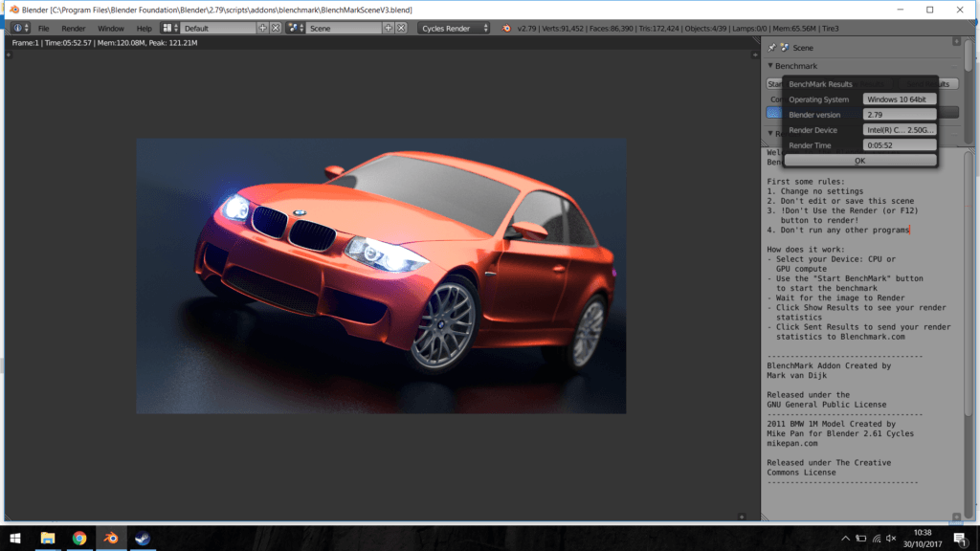Click the 'mikepan.com' text line

pyautogui.click(x=791, y=443)
